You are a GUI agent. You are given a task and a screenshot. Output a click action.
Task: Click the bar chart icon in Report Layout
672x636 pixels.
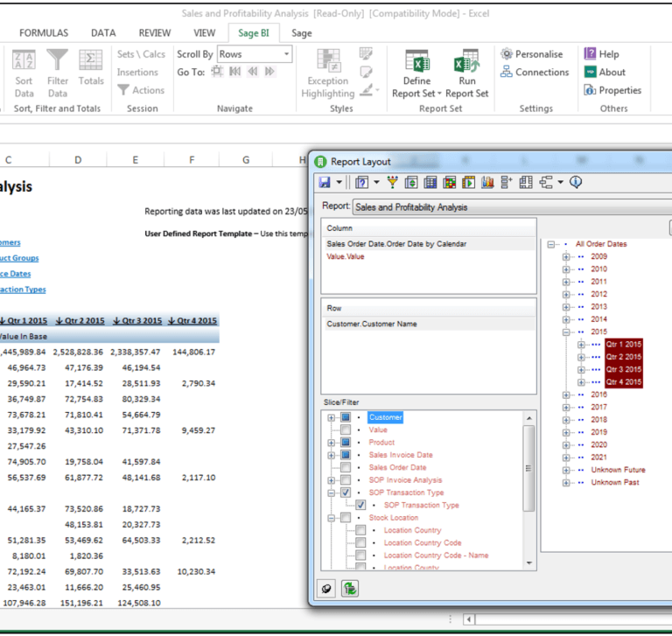click(x=487, y=183)
